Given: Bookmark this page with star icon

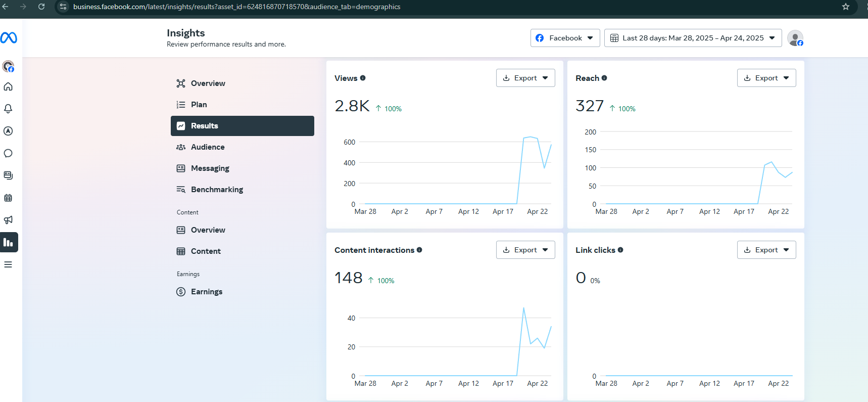Looking at the screenshot, I should tap(846, 7).
